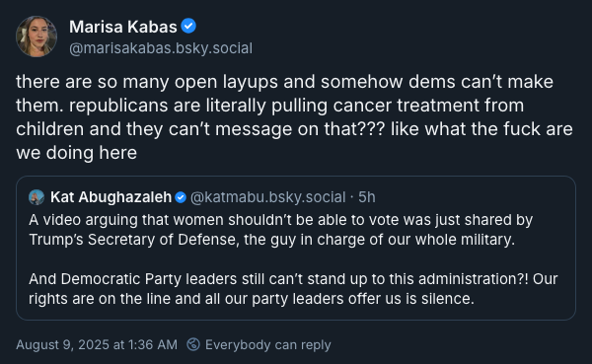Click Marisa Kabas blue verified badge
The image size is (592, 364).
coord(188,26)
